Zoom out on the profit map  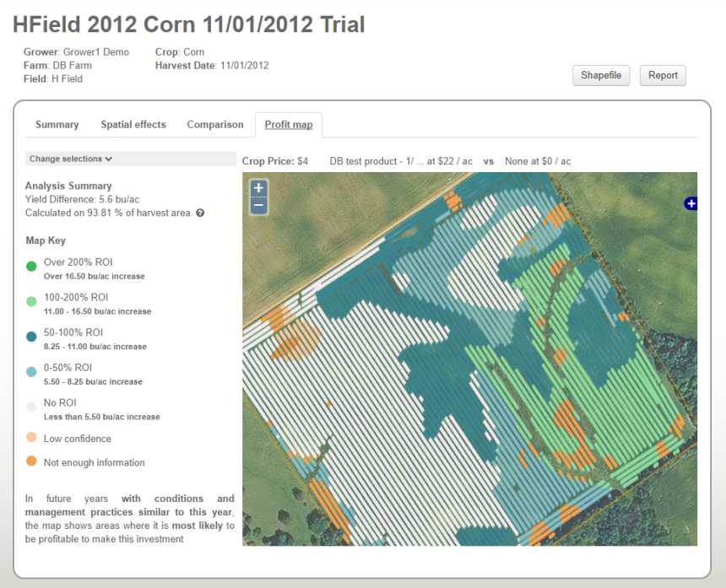tap(259, 205)
